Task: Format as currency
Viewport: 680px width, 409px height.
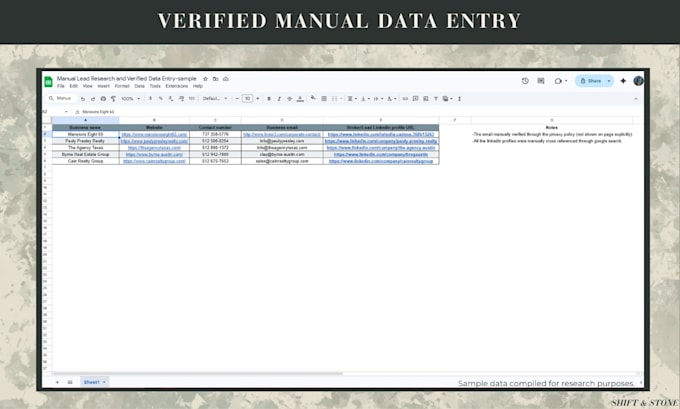Action: (x=150, y=98)
